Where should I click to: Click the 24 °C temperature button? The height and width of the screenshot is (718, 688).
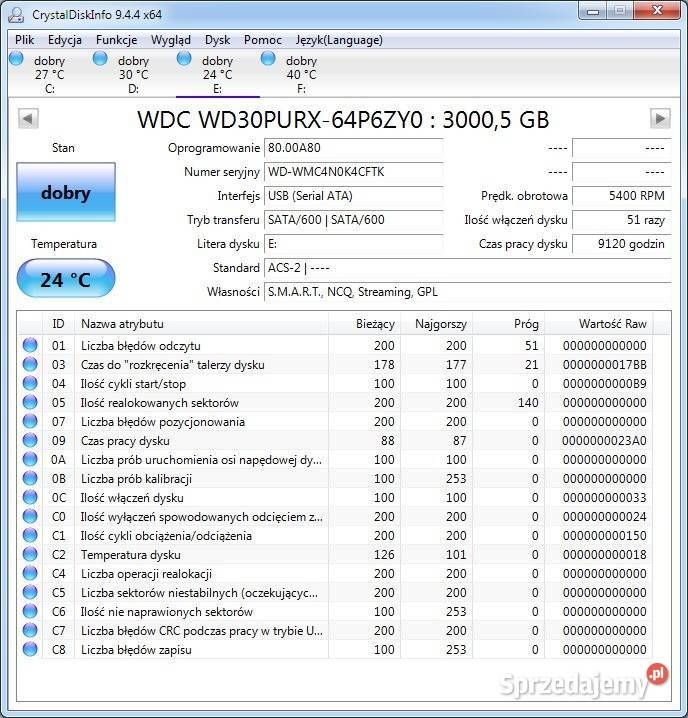pos(66,279)
